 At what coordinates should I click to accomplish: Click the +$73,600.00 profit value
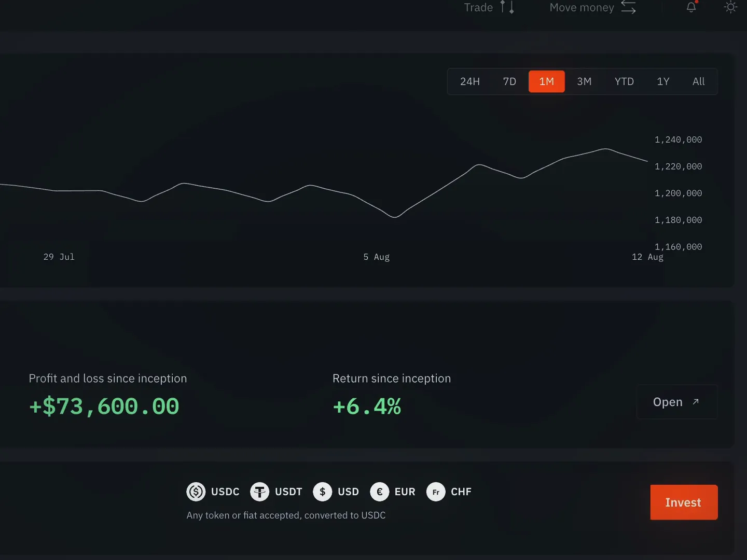[104, 406]
